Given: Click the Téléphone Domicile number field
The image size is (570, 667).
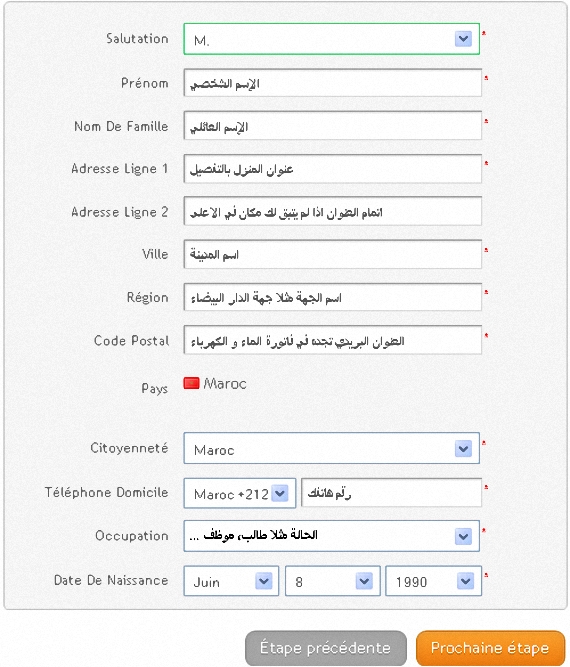Looking at the screenshot, I should click(x=391, y=493).
